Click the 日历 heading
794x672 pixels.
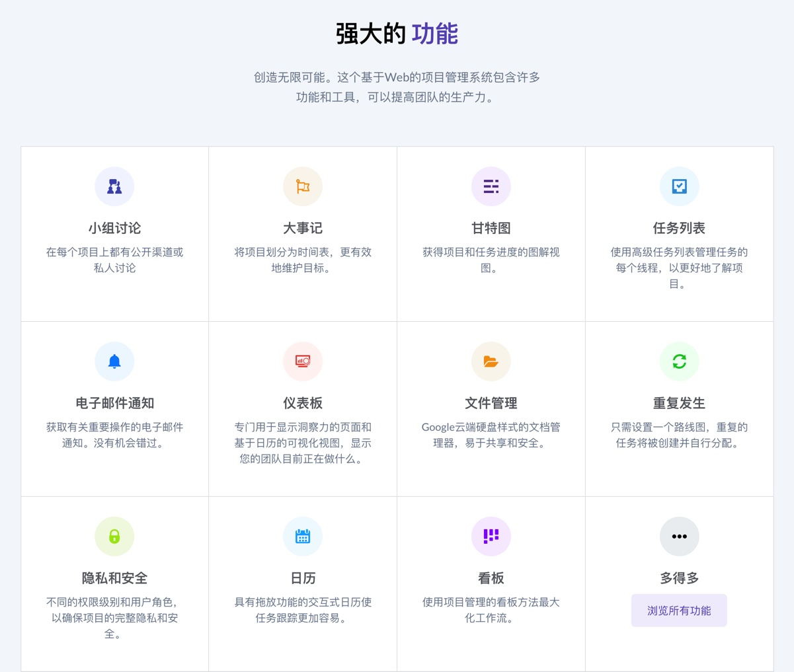[303, 578]
